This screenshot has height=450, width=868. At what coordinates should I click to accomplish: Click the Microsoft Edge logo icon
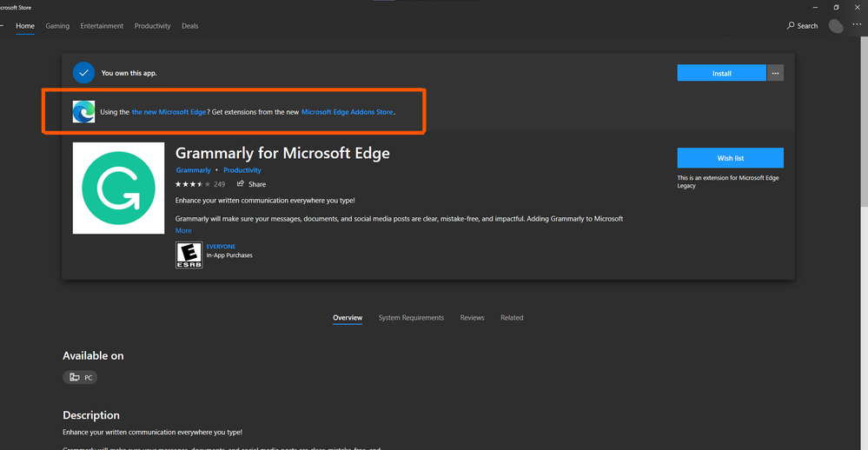[x=83, y=112]
